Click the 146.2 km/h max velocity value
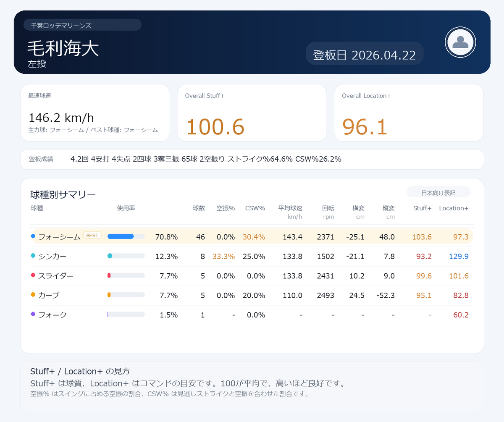This screenshot has width=504, height=422. tap(61, 118)
